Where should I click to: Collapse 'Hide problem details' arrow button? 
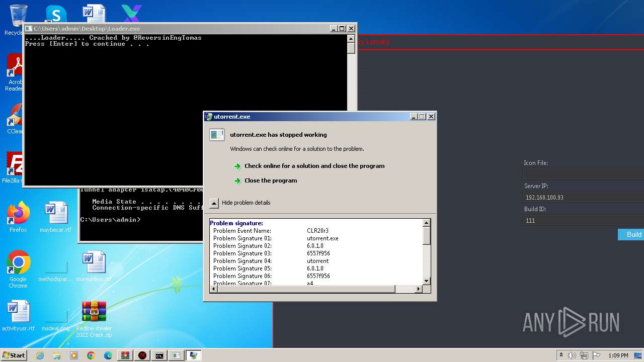point(214,203)
